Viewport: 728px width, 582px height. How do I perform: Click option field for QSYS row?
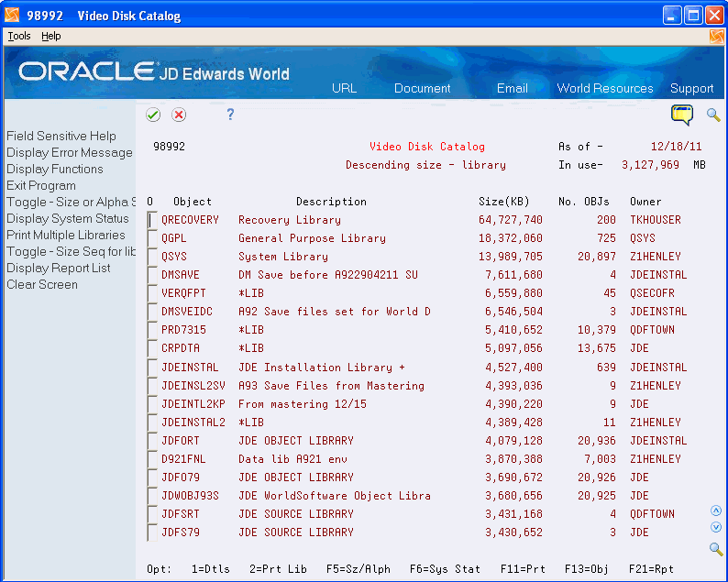(152, 257)
